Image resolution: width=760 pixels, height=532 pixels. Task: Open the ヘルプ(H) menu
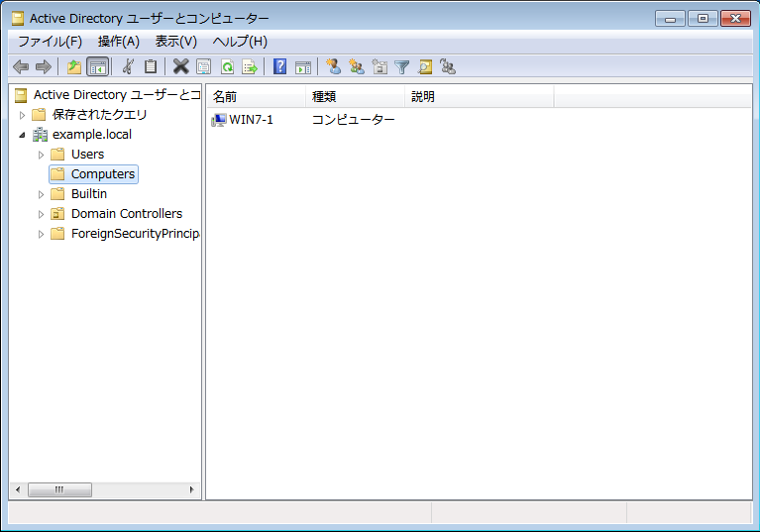coord(240,42)
